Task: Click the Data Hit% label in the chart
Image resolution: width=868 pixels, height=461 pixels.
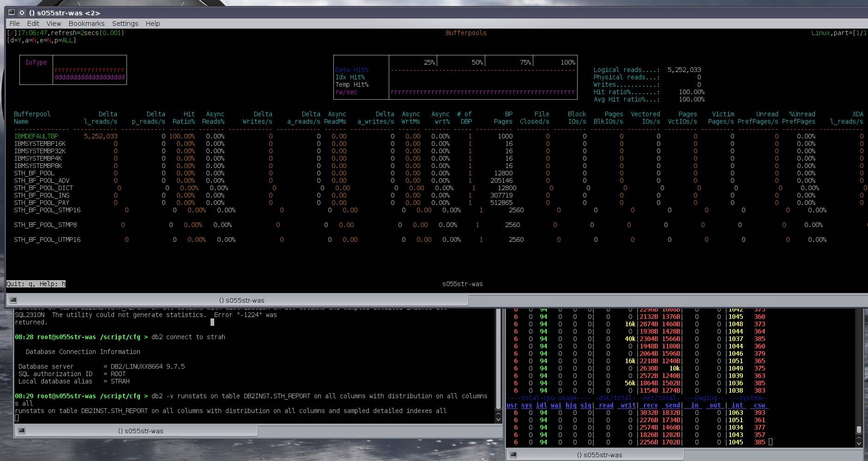Action: tap(352, 70)
